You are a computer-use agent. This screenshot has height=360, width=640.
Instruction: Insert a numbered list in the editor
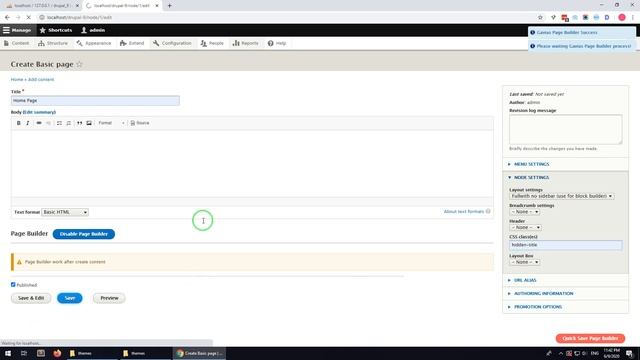[x=69, y=123]
